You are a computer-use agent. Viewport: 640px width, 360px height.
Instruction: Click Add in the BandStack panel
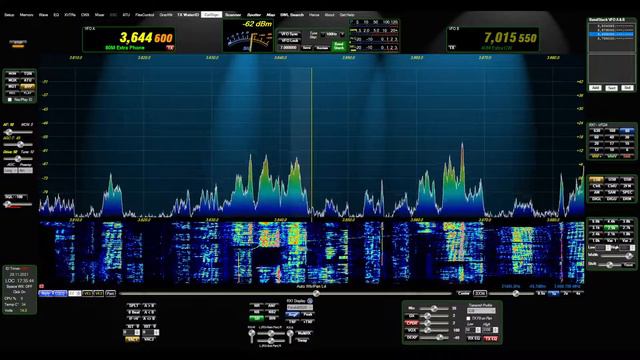[x=595, y=88]
